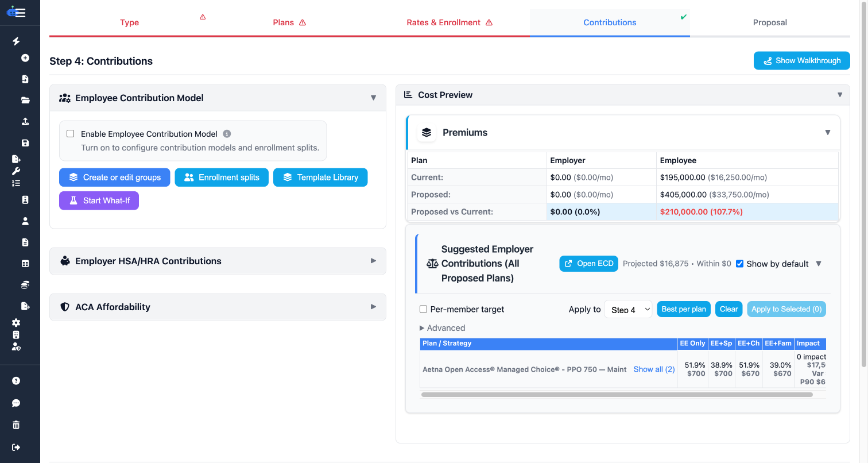Click the trash can icon in sidebar
Viewport: 868px width, 463px height.
16,425
